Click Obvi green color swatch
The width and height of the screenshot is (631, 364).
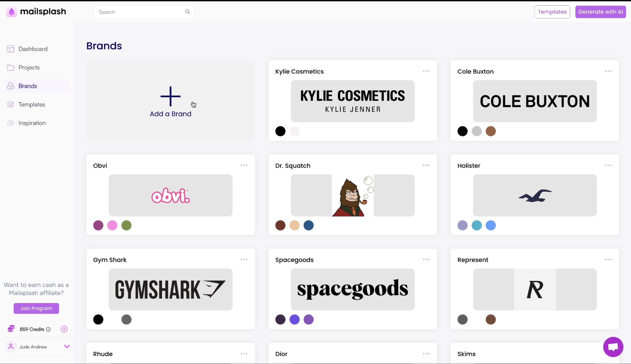click(127, 225)
